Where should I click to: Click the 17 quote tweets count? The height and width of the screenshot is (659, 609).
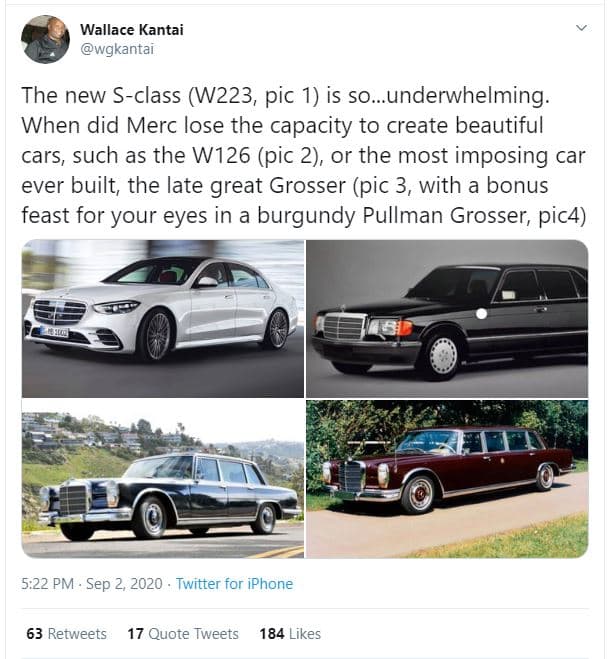pyautogui.click(x=136, y=634)
